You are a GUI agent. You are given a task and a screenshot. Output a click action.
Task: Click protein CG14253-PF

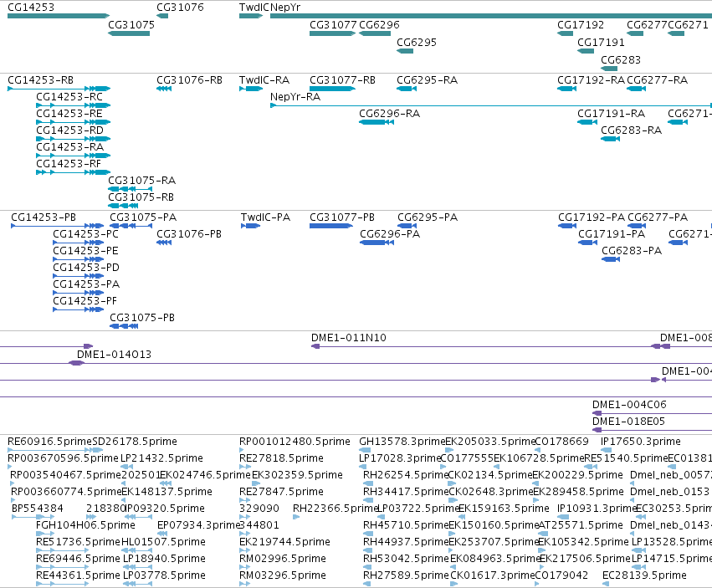[x=79, y=309]
